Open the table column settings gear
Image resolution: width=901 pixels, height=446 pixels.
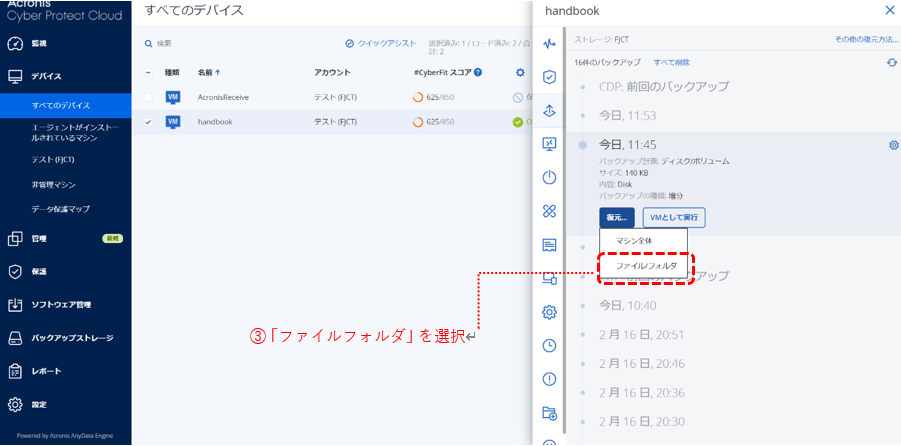pos(519,72)
